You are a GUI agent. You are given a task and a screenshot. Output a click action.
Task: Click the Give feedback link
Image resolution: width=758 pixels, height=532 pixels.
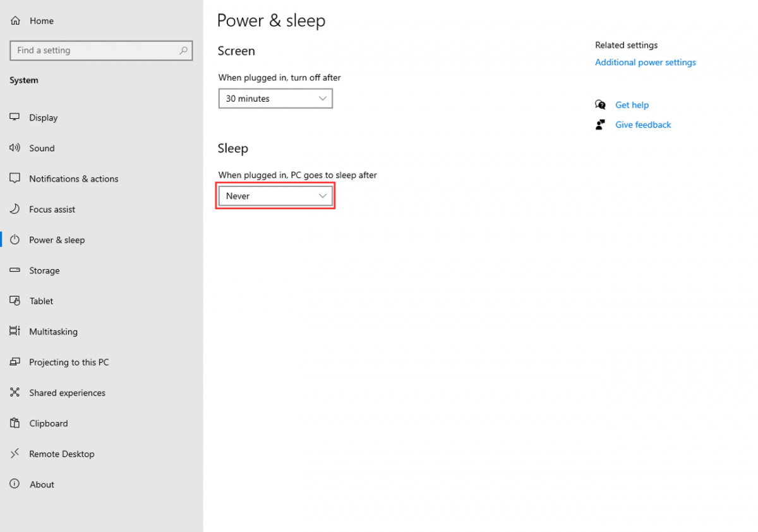click(x=642, y=124)
